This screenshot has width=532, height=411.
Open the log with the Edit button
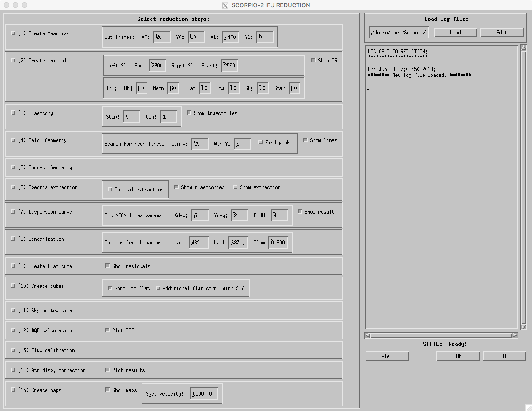[501, 32]
